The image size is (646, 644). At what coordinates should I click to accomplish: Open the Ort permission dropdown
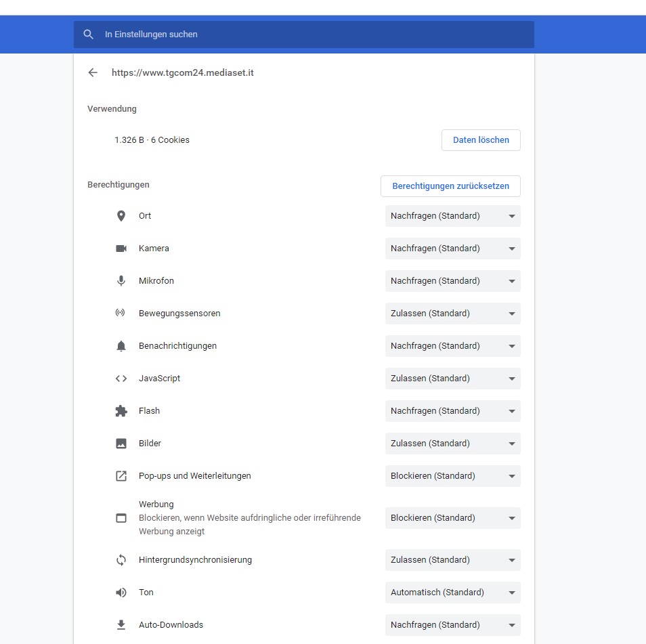pos(452,216)
